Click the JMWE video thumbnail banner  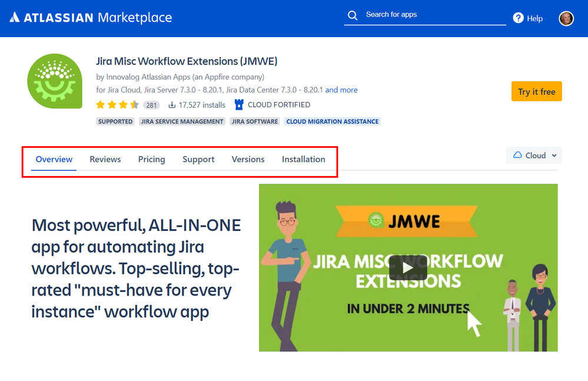408,268
